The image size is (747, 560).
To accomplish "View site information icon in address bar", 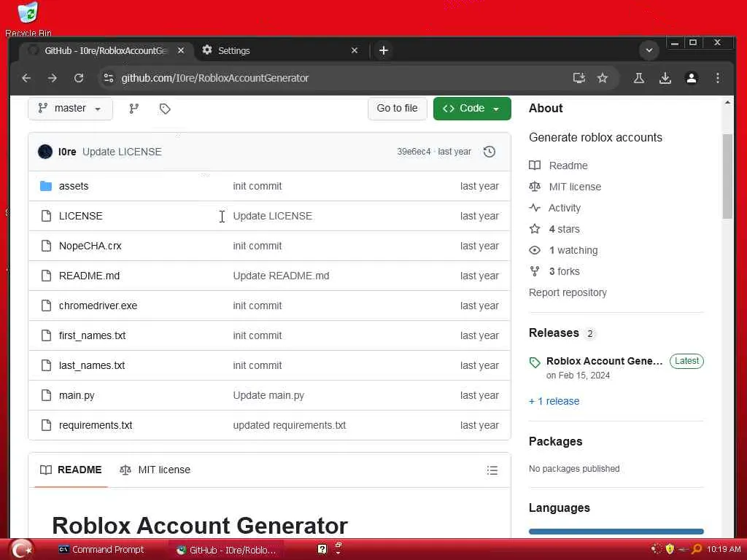I will (x=109, y=78).
